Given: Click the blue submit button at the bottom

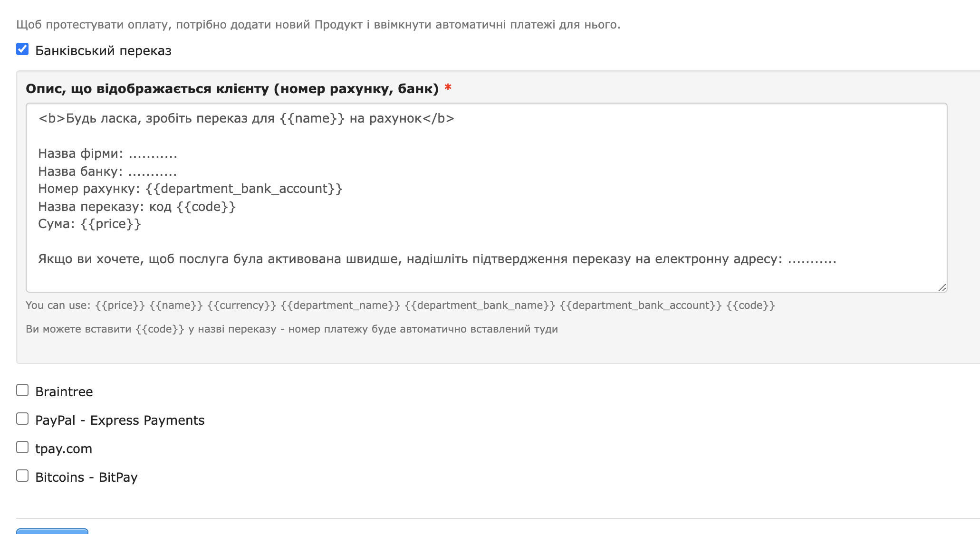Looking at the screenshot, I should (52, 531).
